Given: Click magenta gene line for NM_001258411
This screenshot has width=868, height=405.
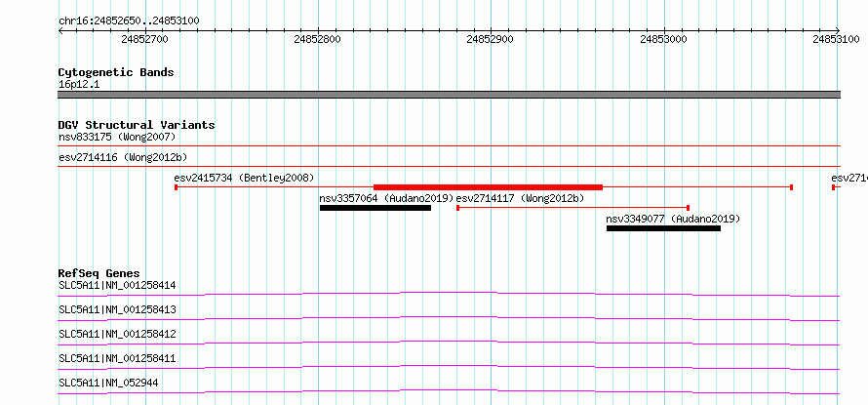Looking at the screenshot, I should coord(449,367).
